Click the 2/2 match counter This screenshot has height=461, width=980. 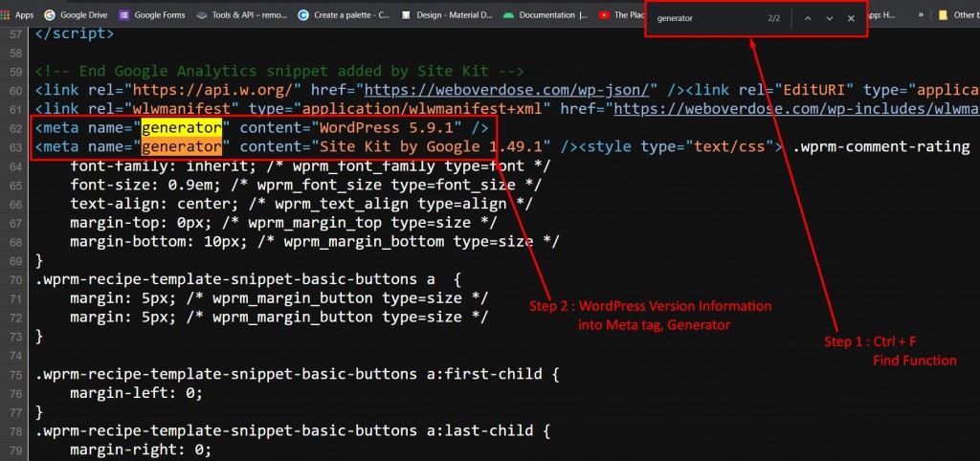coord(773,19)
